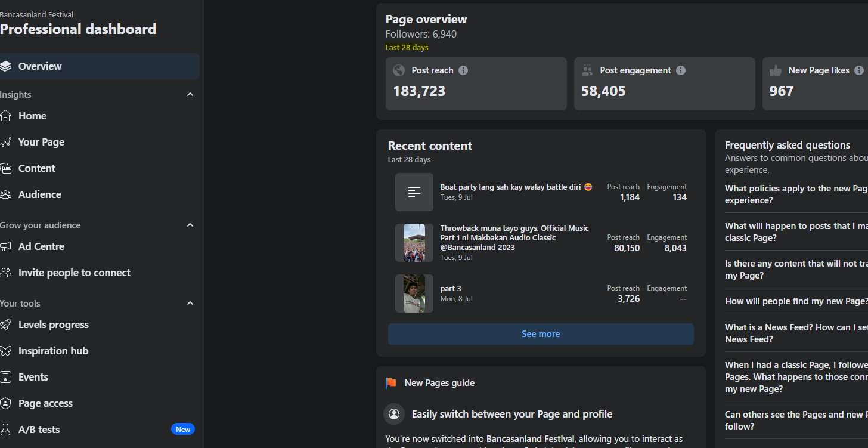
Task: Click the Content icon in sidebar
Action: [5, 168]
